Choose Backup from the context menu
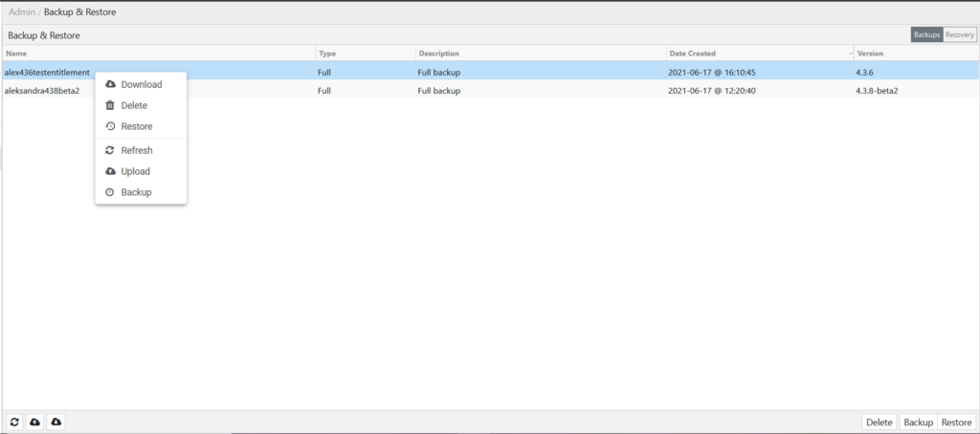 point(141,192)
